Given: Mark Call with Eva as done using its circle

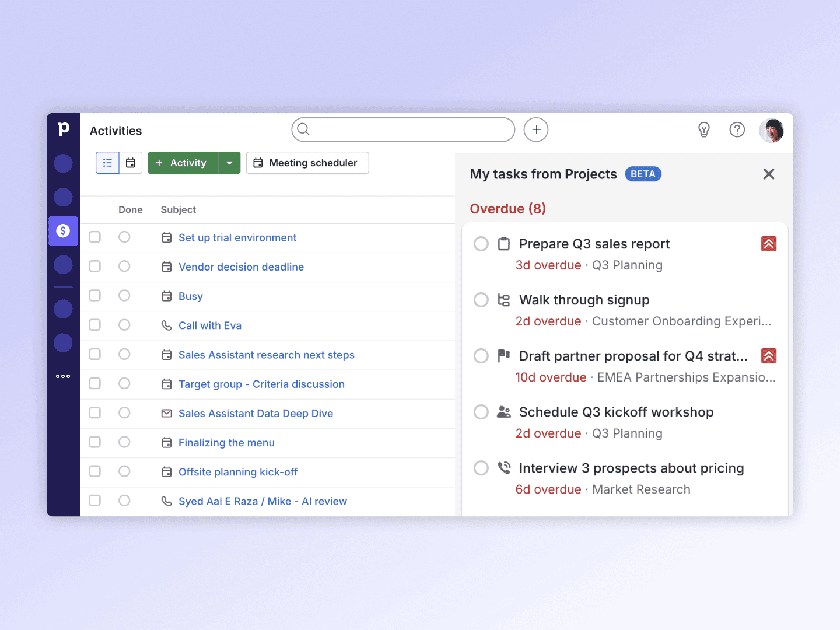Looking at the screenshot, I should pos(124,325).
